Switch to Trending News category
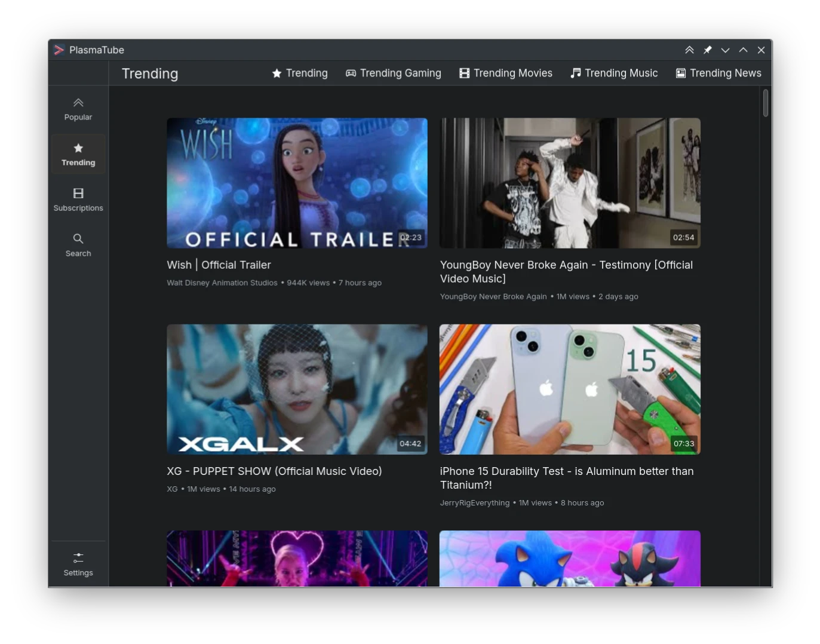This screenshot has height=644, width=820. click(x=718, y=73)
